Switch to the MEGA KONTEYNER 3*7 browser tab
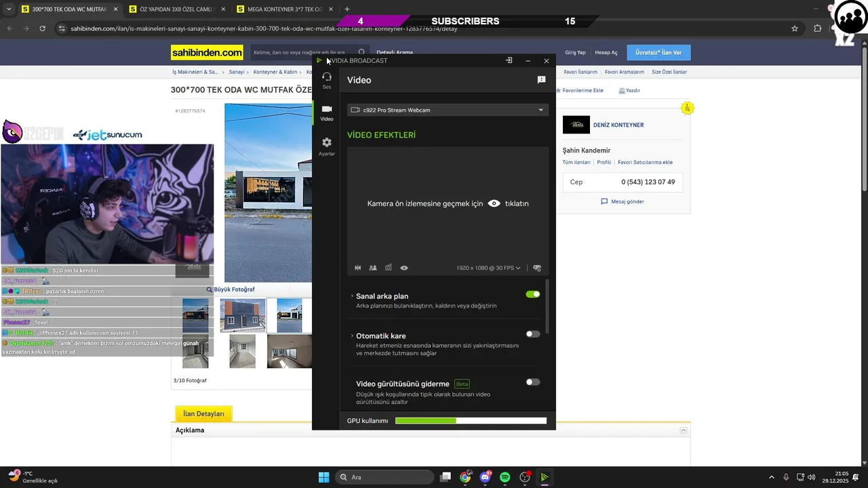This screenshot has height=488, width=868. coord(285,9)
